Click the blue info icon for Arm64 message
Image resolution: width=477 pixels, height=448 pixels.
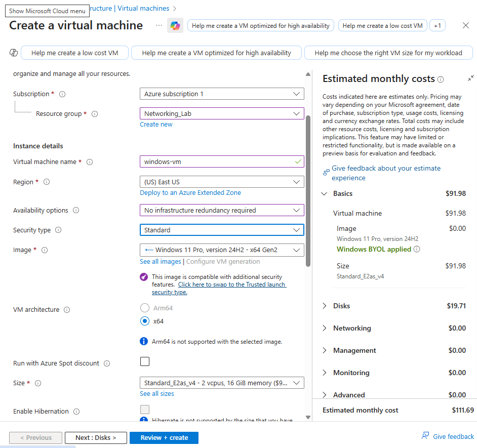coord(144,341)
